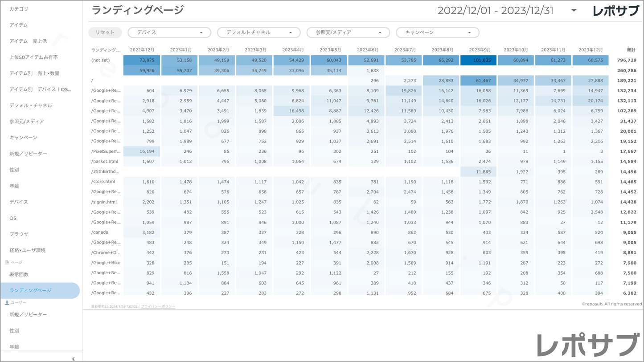Screen dimensions: 644x362
Task: Open the date range dropdown arrow
Action: pos(574,11)
